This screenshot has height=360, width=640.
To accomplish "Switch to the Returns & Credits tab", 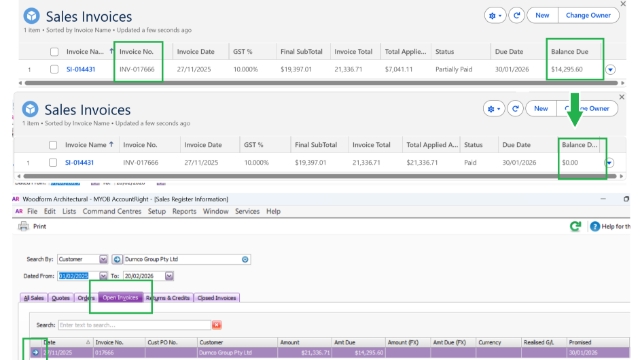I will (168, 298).
